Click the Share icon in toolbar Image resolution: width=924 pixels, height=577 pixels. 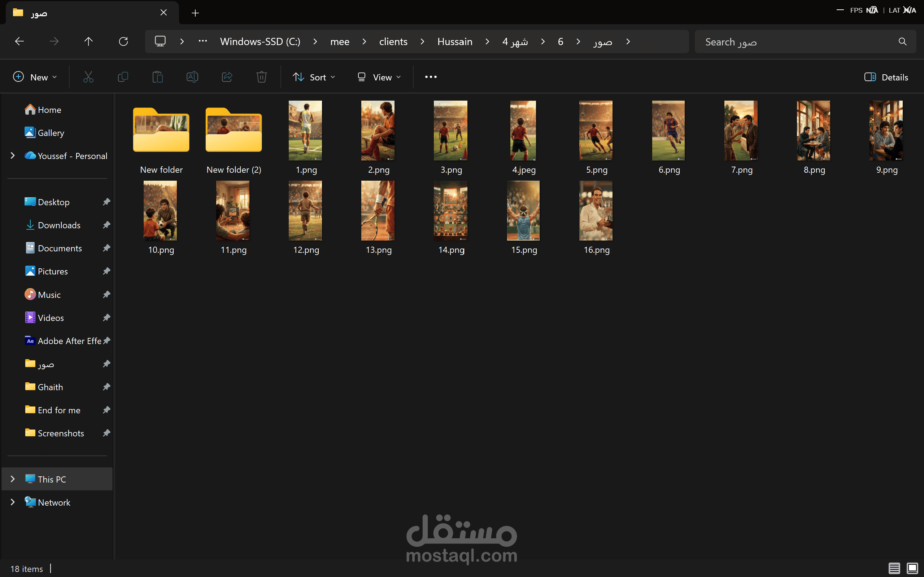click(x=227, y=77)
